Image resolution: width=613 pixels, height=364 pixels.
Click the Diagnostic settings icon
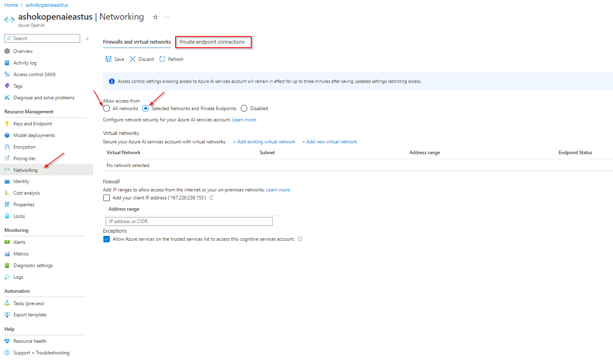pyautogui.click(x=7, y=265)
